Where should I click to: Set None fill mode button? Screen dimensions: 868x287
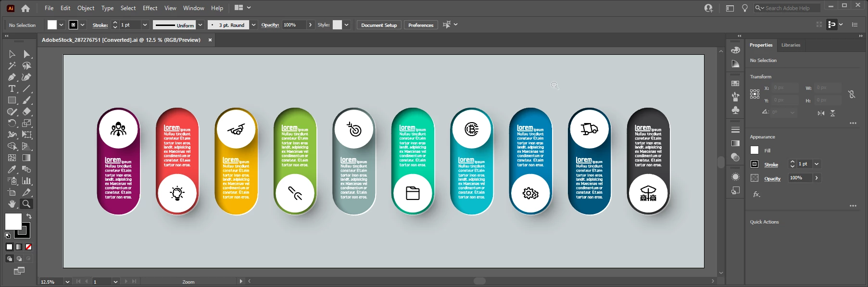click(x=28, y=247)
